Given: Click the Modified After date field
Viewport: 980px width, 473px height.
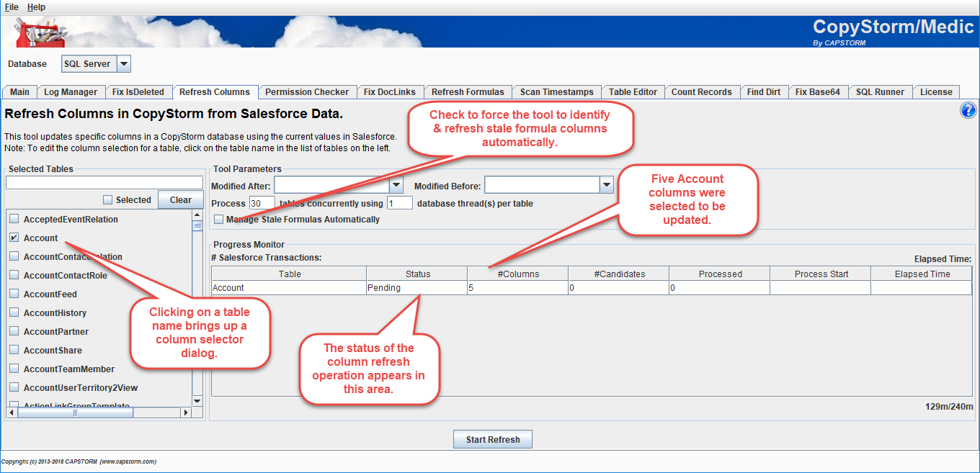Looking at the screenshot, I should click(331, 186).
